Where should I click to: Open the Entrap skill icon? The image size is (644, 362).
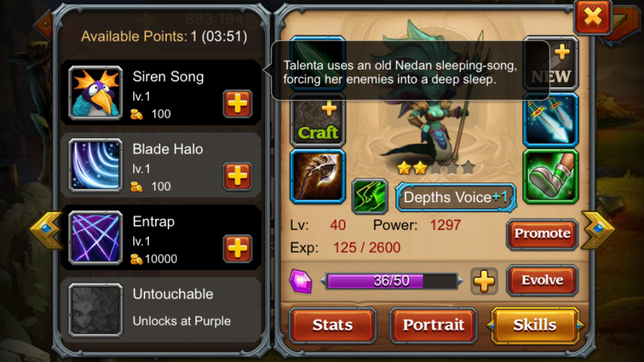pyautogui.click(x=96, y=238)
